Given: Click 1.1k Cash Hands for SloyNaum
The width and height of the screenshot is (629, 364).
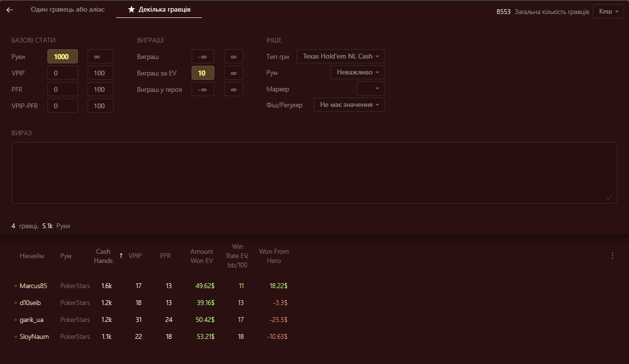Looking at the screenshot, I should coord(106,336).
